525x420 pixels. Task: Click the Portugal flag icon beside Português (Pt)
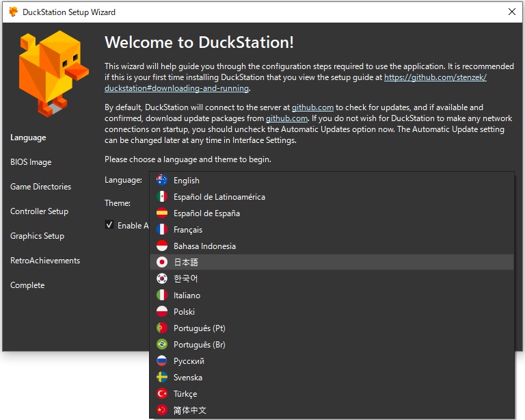(162, 328)
